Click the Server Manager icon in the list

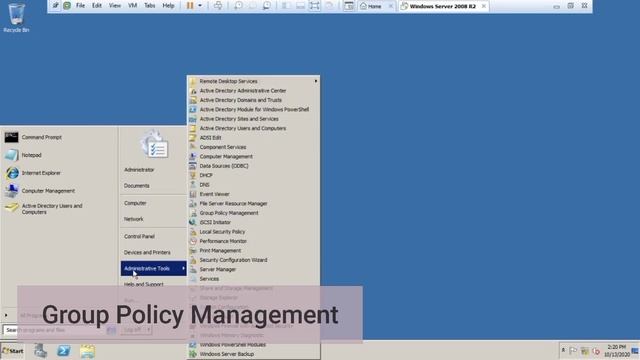tap(193, 269)
